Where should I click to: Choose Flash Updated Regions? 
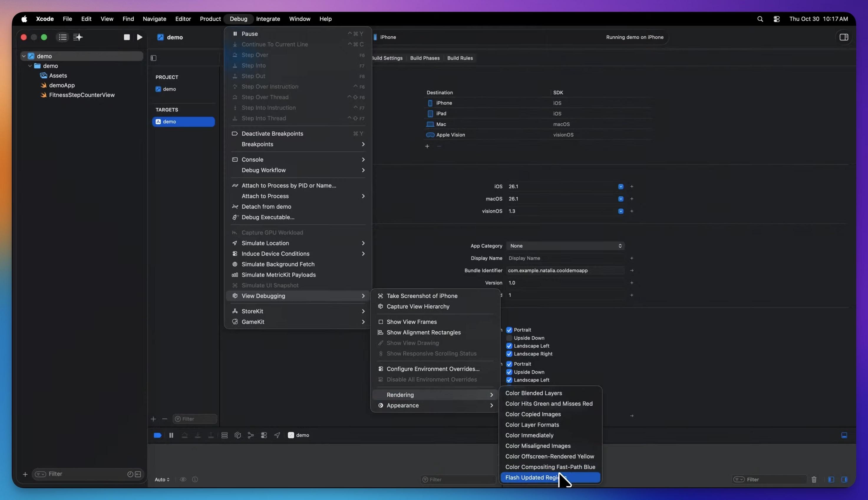click(x=550, y=478)
